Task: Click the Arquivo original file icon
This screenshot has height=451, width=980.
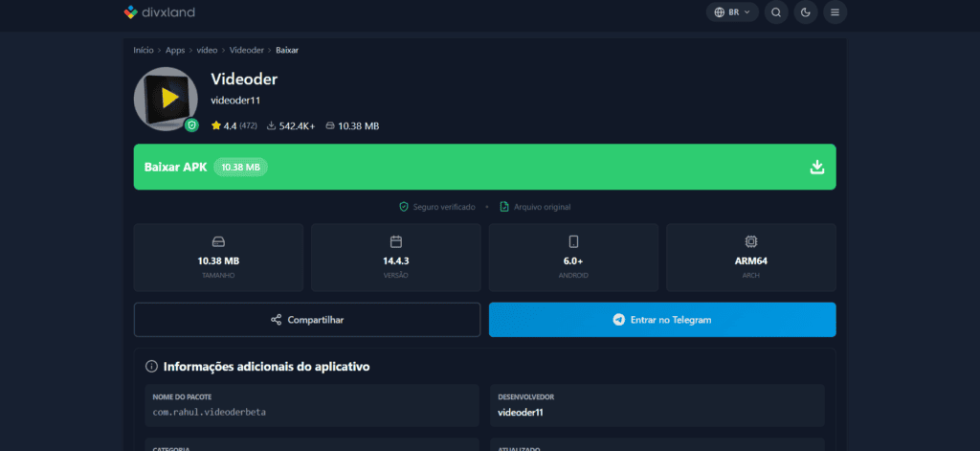Action: point(504,207)
